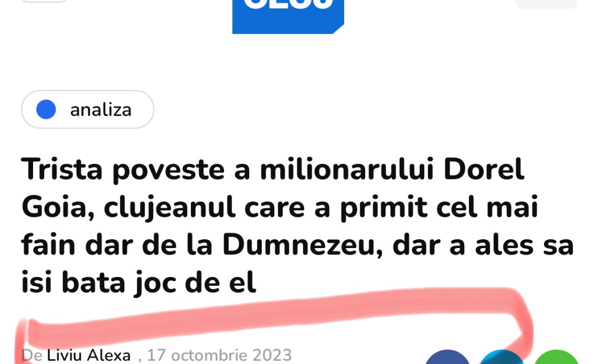Click the 'Trista poveste' headline start
The image size is (598, 364).
[x=123, y=169]
